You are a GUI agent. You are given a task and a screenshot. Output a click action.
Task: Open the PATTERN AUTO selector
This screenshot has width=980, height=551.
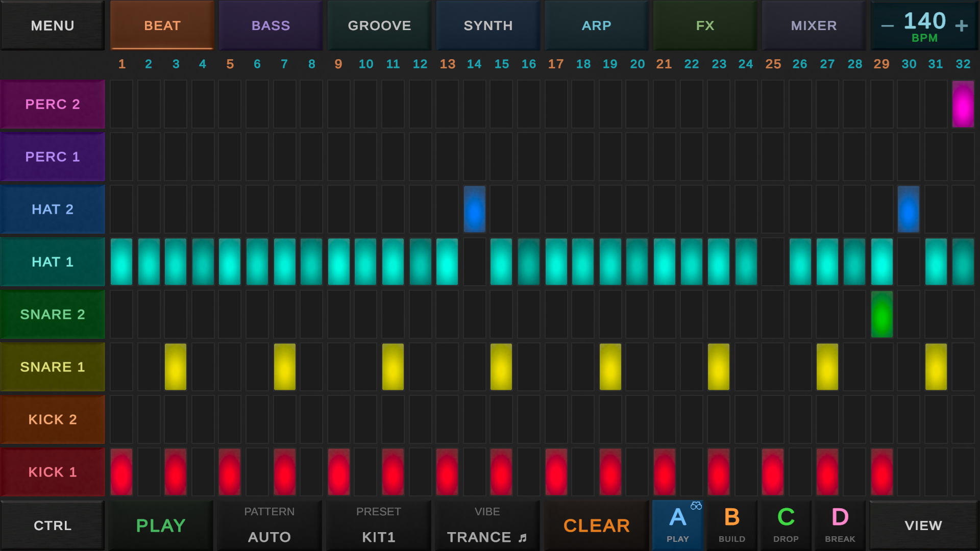click(x=269, y=525)
